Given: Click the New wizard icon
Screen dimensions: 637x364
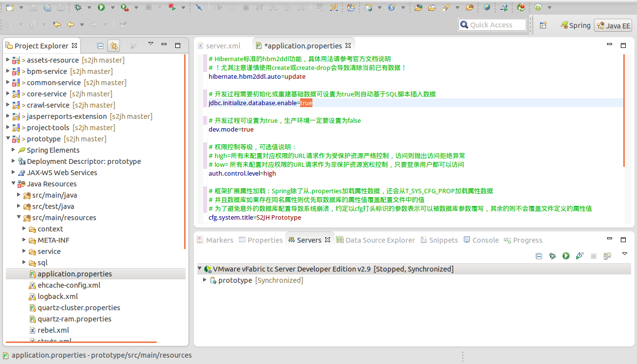Looking at the screenshot, I should (x=9, y=7).
